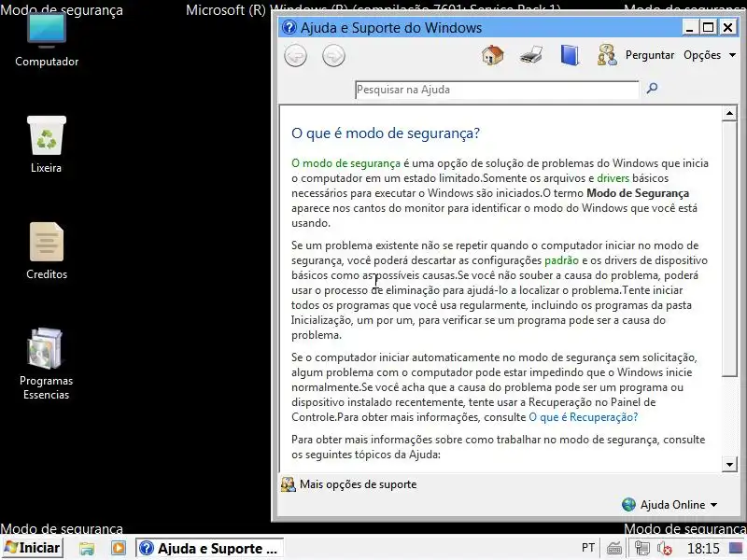Select the Programas Essencias icon

tap(46, 364)
